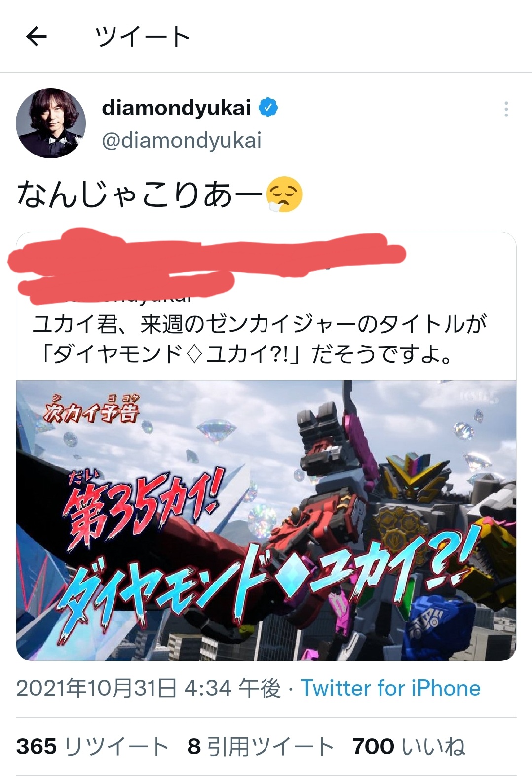Open the Zenkaiger episode preview image

coord(266,520)
